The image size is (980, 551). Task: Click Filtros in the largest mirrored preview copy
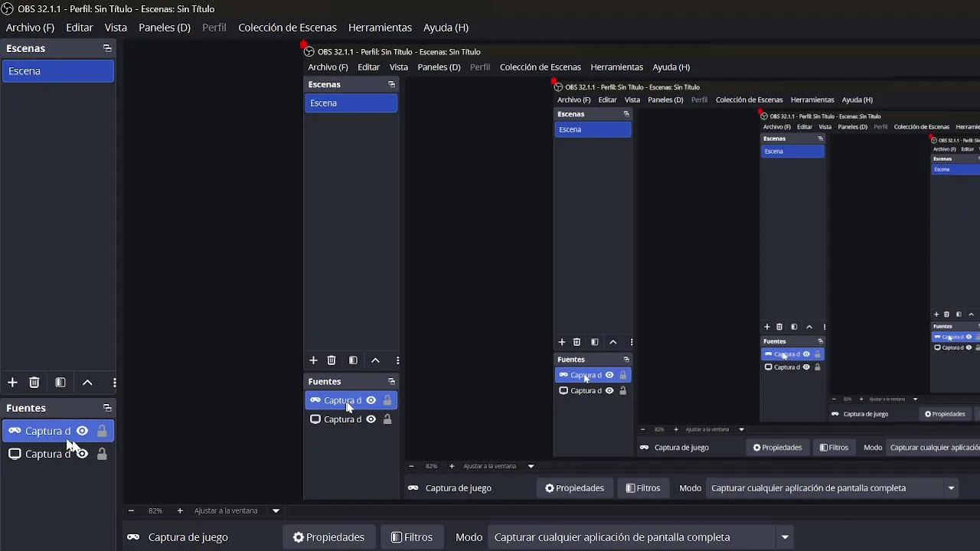[x=643, y=488]
